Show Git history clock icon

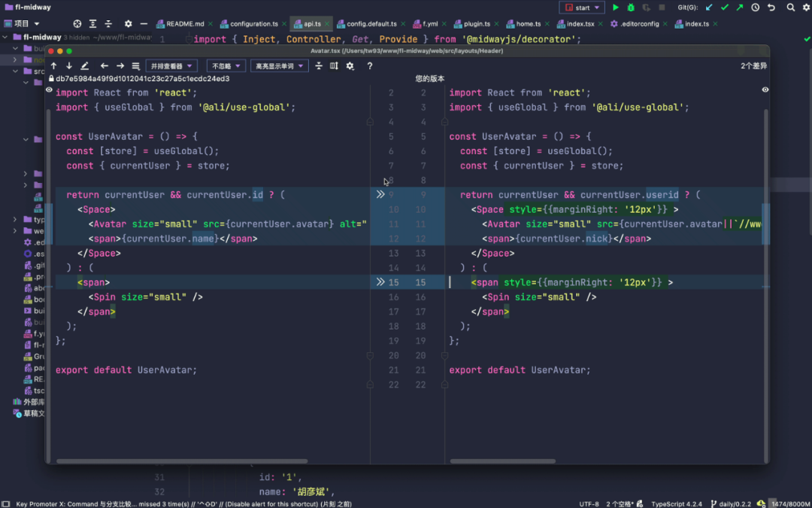pos(756,8)
